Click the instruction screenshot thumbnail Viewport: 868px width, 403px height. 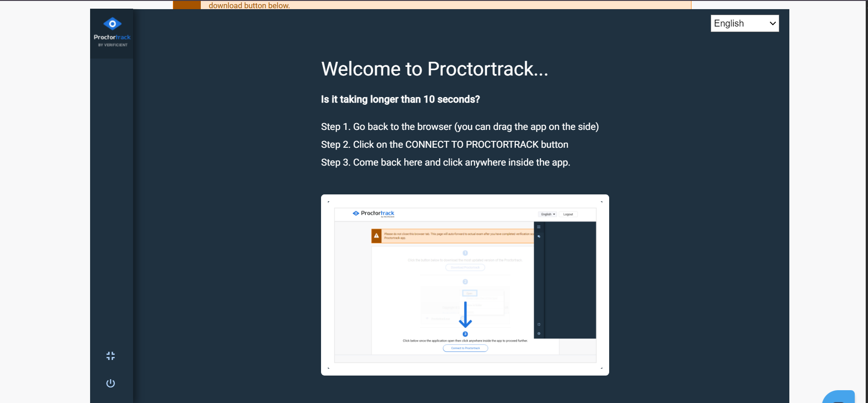coord(465,285)
